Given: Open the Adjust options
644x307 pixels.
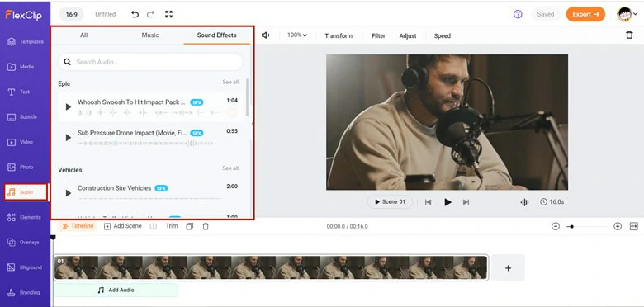Looking at the screenshot, I should pyautogui.click(x=408, y=35).
